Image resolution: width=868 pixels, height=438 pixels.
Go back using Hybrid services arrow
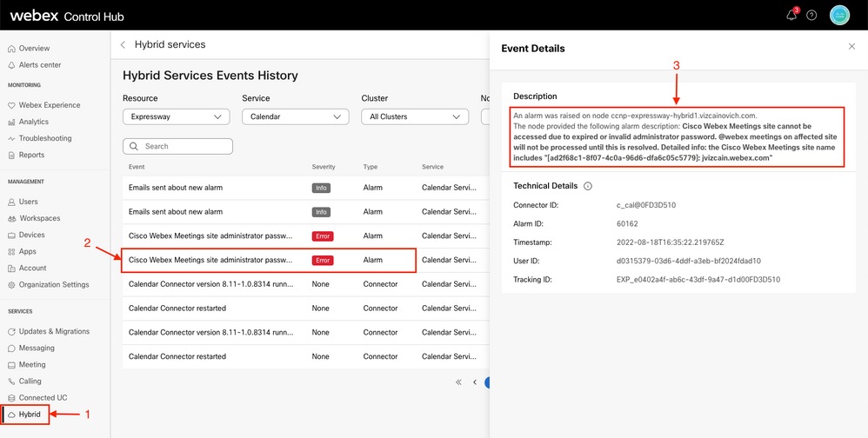pyautogui.click(x=124, y=44)
